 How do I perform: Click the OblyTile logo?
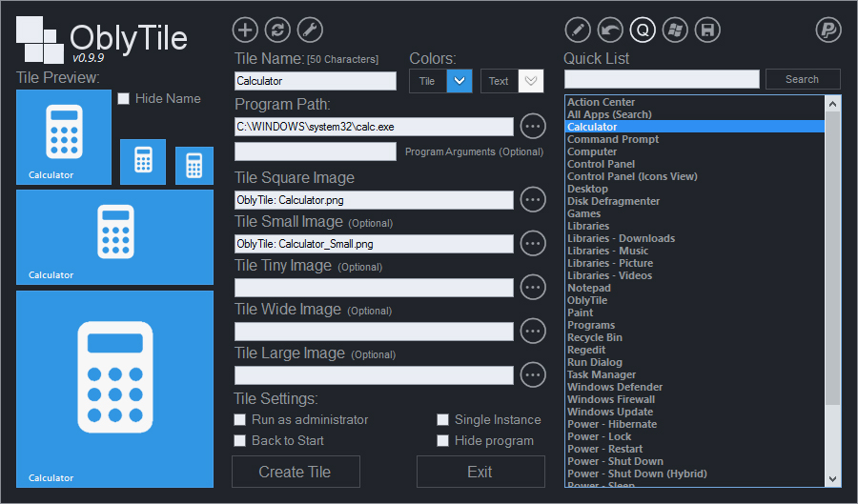click(x=102, y=40)
